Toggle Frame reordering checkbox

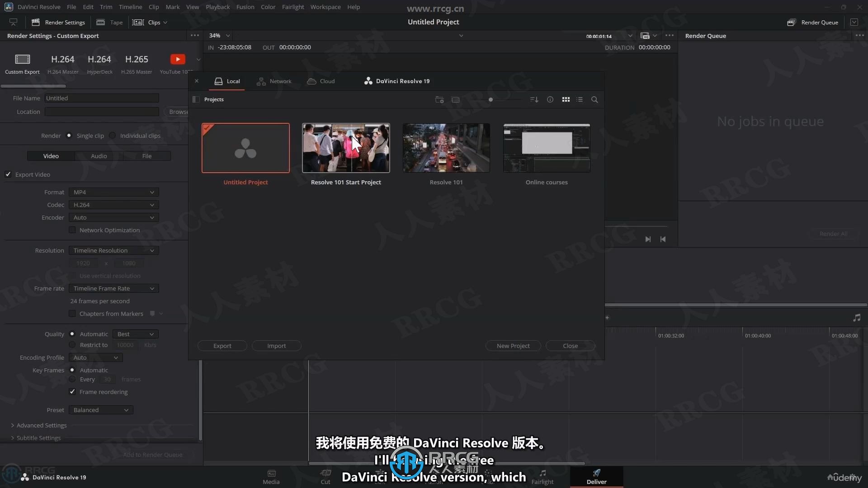(x=72, y=392)
